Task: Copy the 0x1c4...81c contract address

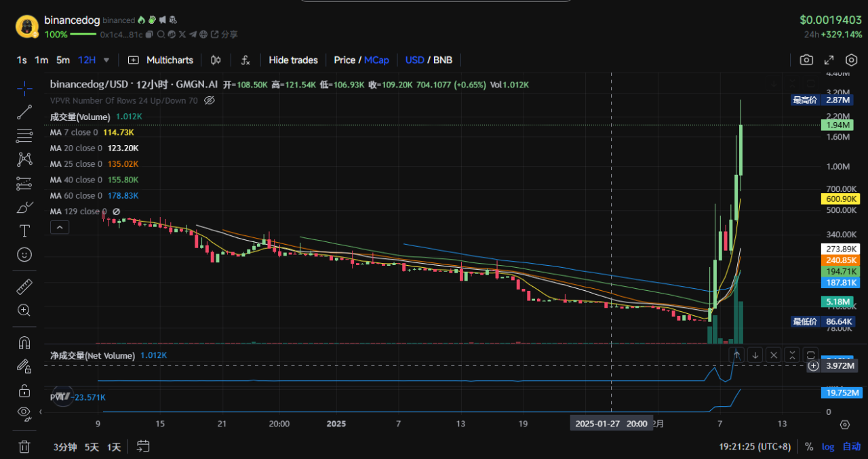Action: 150,34
